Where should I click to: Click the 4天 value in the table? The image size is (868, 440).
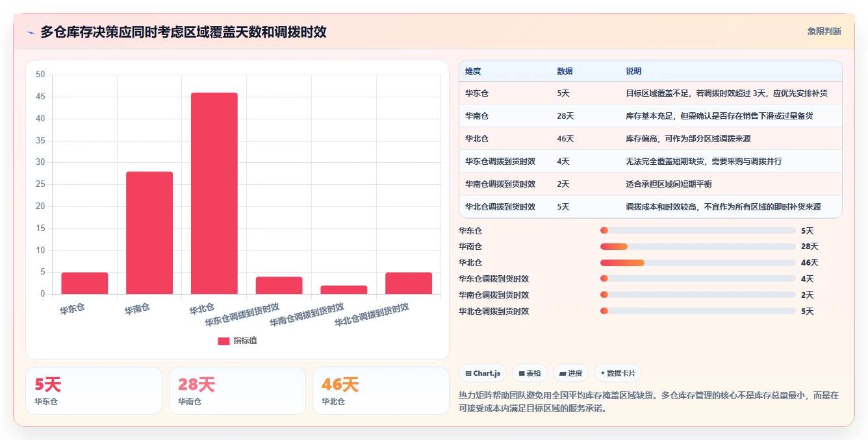563,162
